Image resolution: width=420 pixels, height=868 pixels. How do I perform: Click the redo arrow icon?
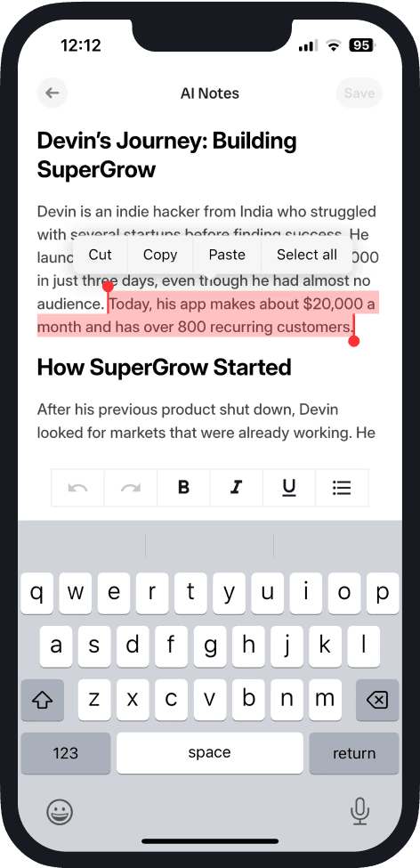(131, 488)
